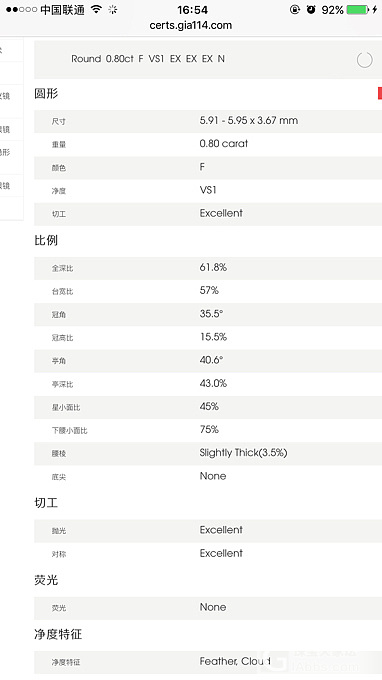Tap the Wi-Fi signal icon
The width and height of the screenshot is (382, 680).
(x=96, y=10)
